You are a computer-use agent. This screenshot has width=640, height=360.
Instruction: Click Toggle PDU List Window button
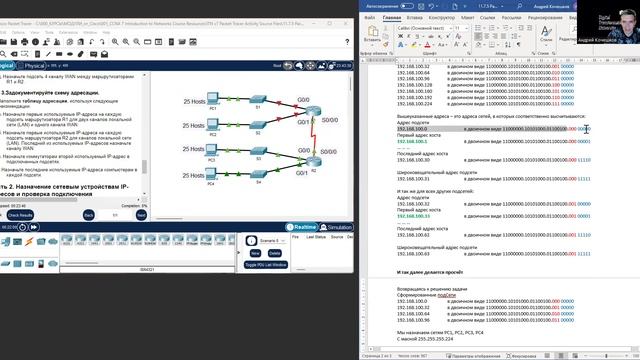(x=266, y=264)
